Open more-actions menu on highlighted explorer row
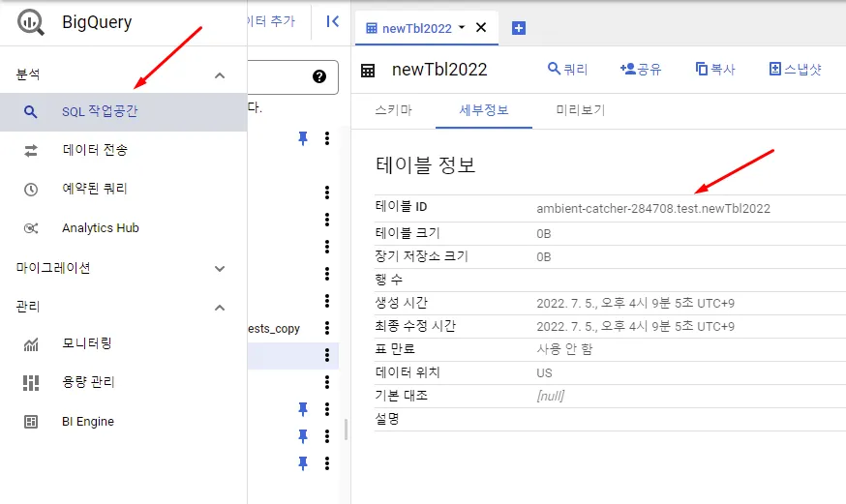Image resolution: width=846 pixels, height=504 pixels. [327, 355]
